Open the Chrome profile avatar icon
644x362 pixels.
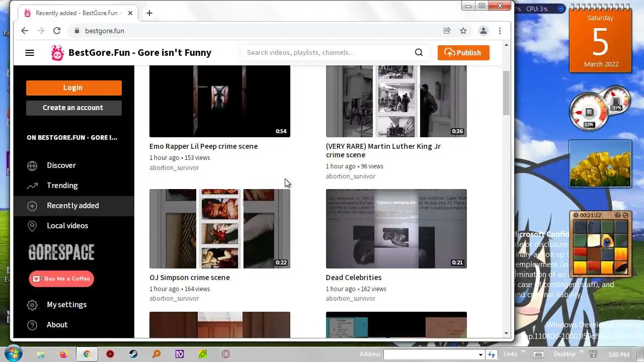(x=483, y=31)
